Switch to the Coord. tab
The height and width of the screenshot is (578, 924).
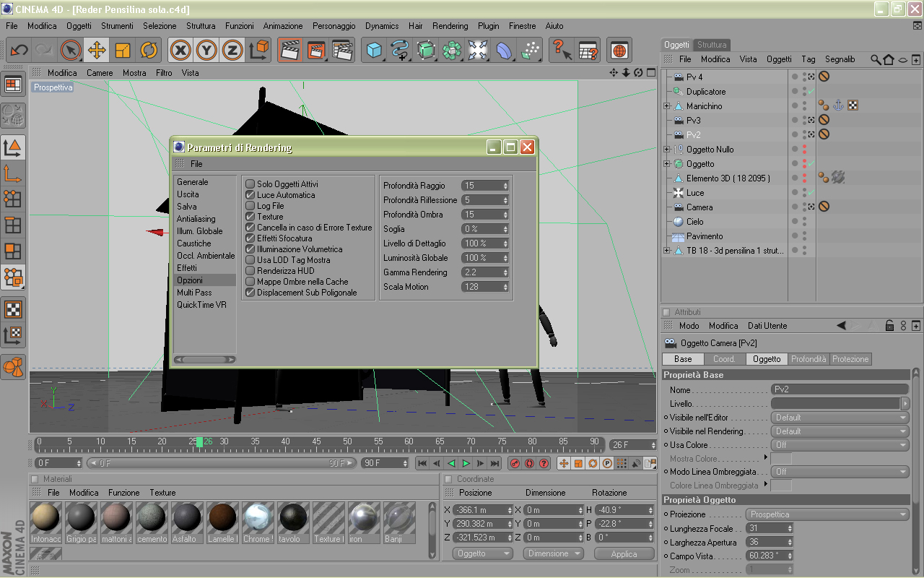[724, 359]
